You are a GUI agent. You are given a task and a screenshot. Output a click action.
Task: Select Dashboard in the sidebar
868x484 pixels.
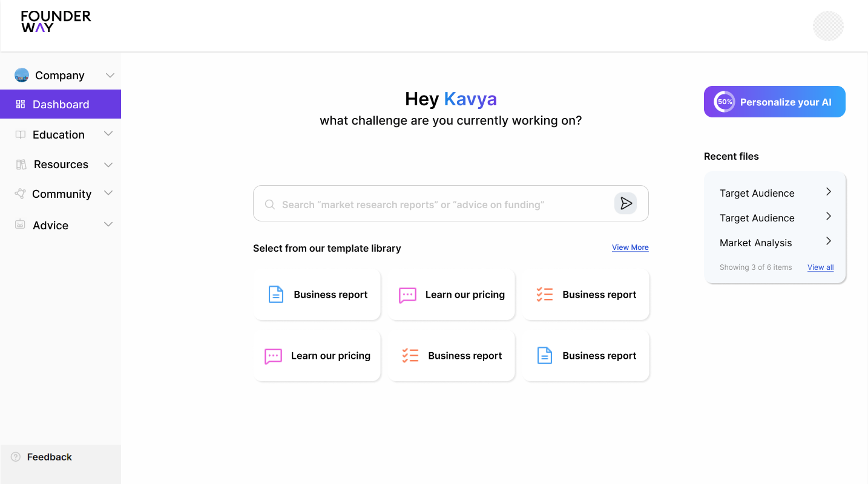click(x=61, y=104)
